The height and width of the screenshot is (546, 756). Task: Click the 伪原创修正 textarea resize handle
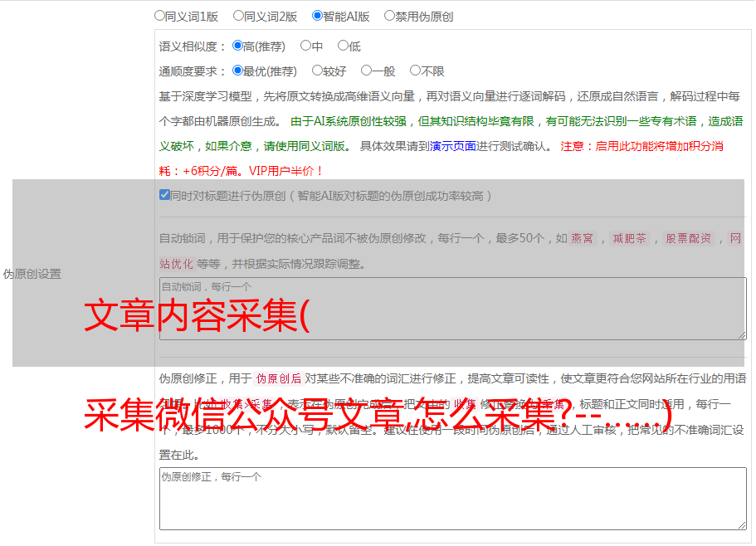click(741, 524)
